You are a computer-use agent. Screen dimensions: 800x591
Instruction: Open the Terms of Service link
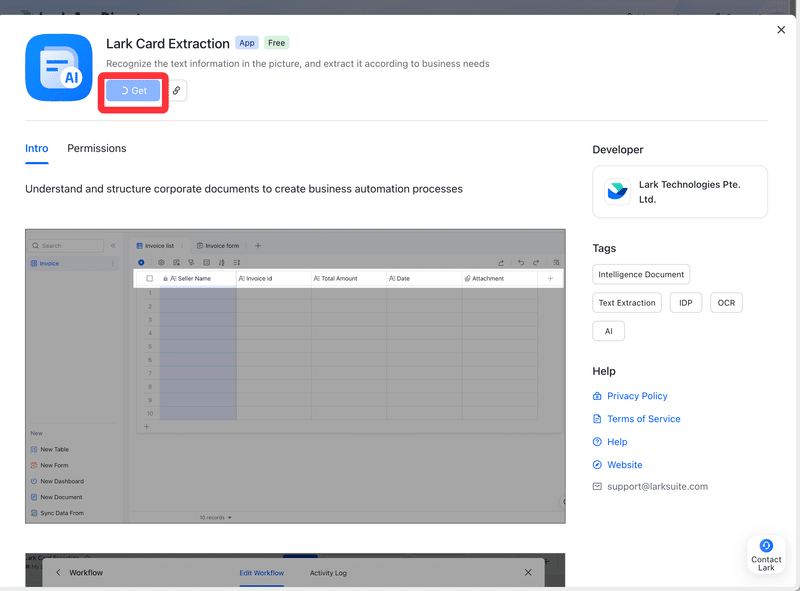click(x=644, y=419)
